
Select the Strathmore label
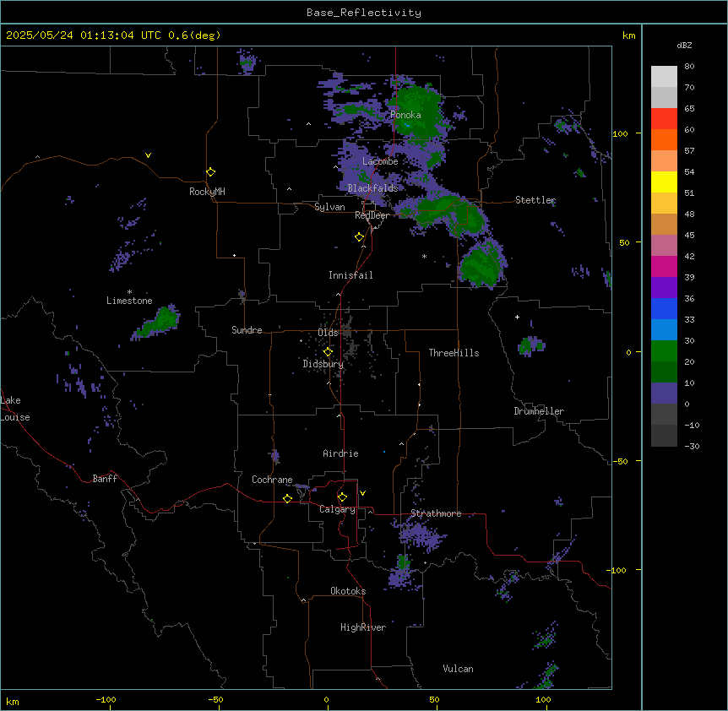click(x=436, y=513)
